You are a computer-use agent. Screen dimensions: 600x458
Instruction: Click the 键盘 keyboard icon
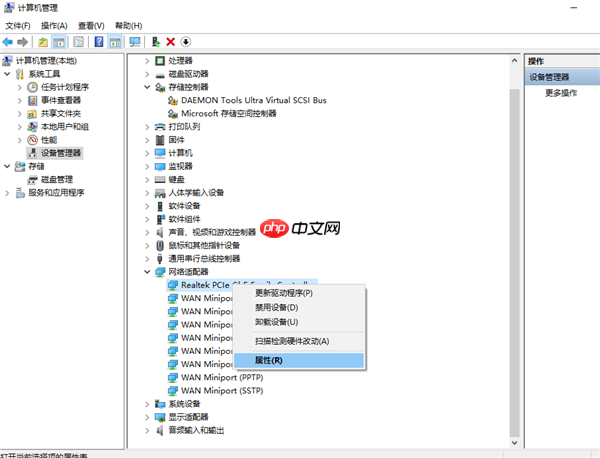point(160,180)
